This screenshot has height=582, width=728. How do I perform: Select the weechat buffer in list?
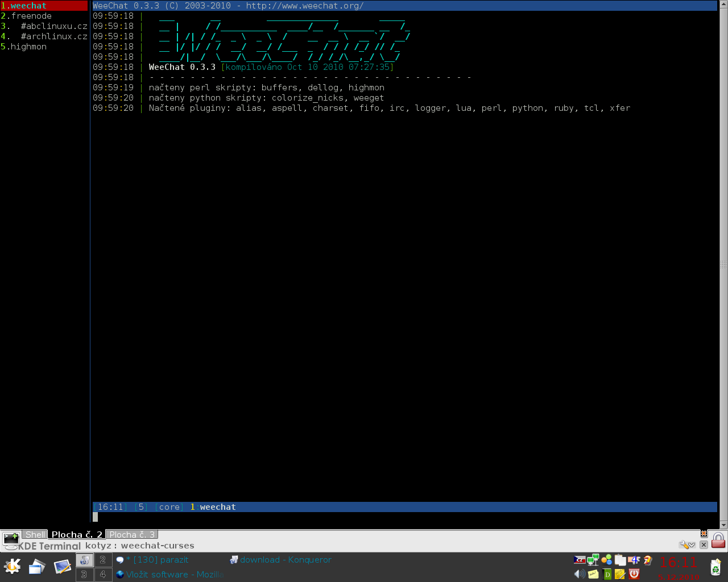(44, 6)
